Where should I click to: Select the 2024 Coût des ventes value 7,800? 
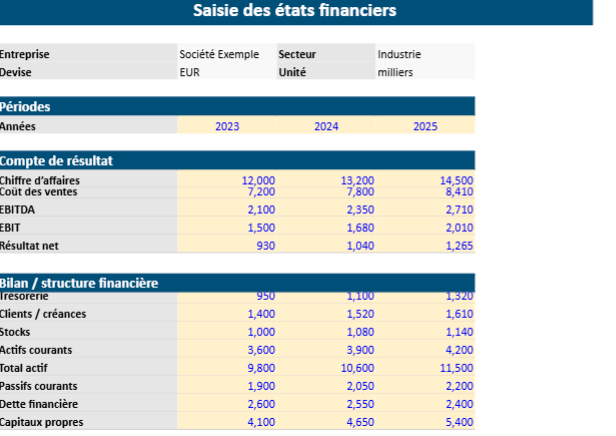tap(358, 191)
